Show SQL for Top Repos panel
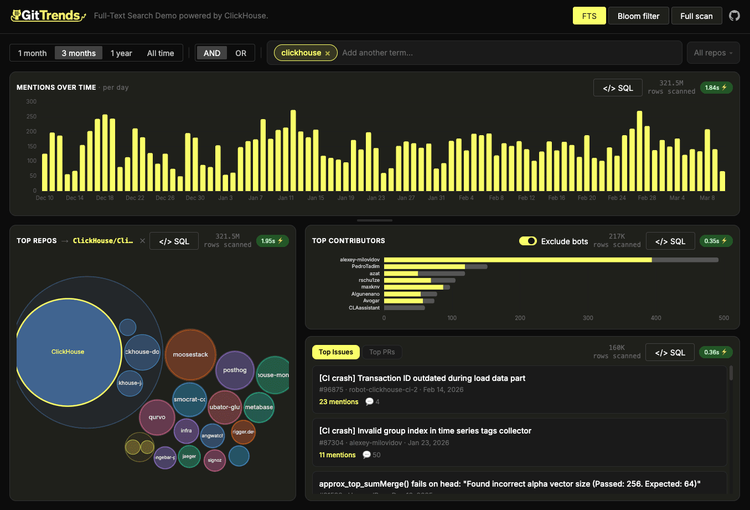Image resolution: width=750 pixels, height=510 pixels. 174,241
